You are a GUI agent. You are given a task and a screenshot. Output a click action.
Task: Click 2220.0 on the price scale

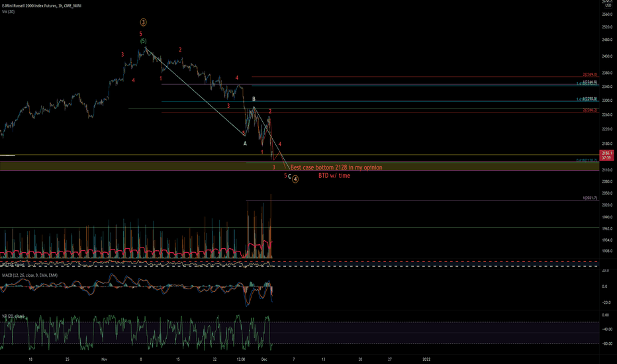tap(607, 129)
